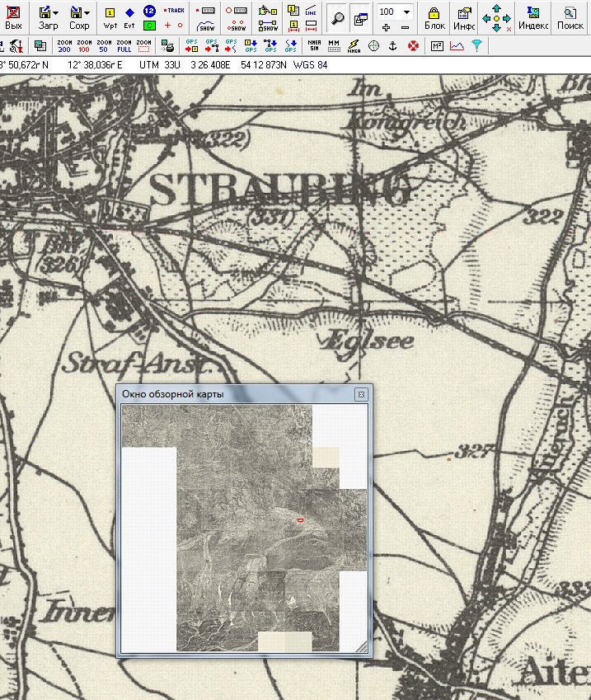Click the ZOOM FULL toolbar icon

click(124, 45)
